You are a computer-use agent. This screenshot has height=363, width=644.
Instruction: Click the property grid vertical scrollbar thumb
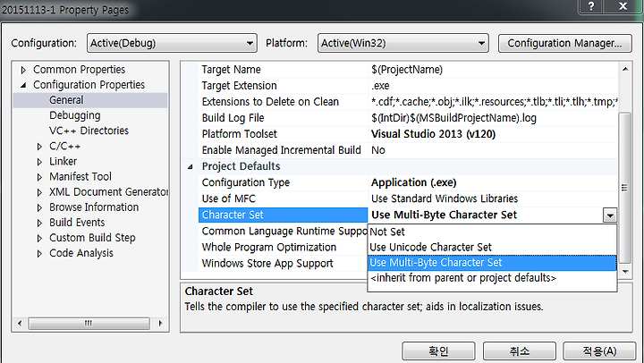[x=625, y=188]
